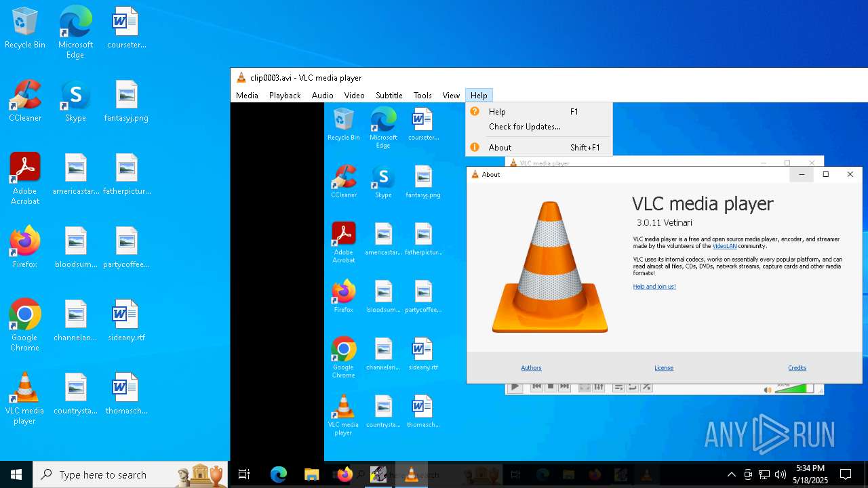Open the Credits link in About
The width and height of the screenshot is (868, 488).
coord(797,368)
